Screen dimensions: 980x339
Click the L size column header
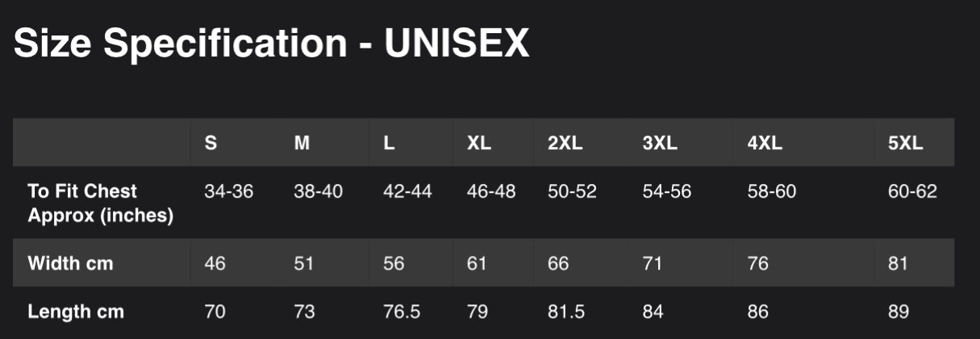click(x=389, y=144)
